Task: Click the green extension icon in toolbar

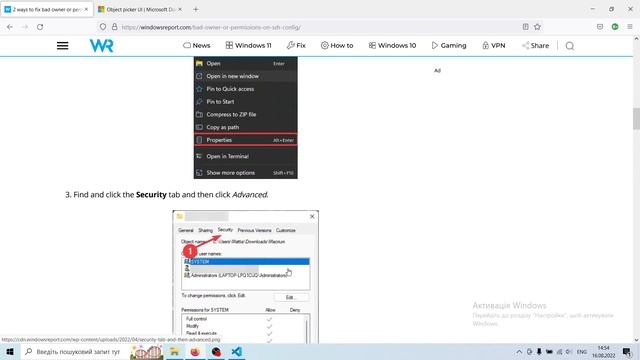Action: [x=615, y=27]
